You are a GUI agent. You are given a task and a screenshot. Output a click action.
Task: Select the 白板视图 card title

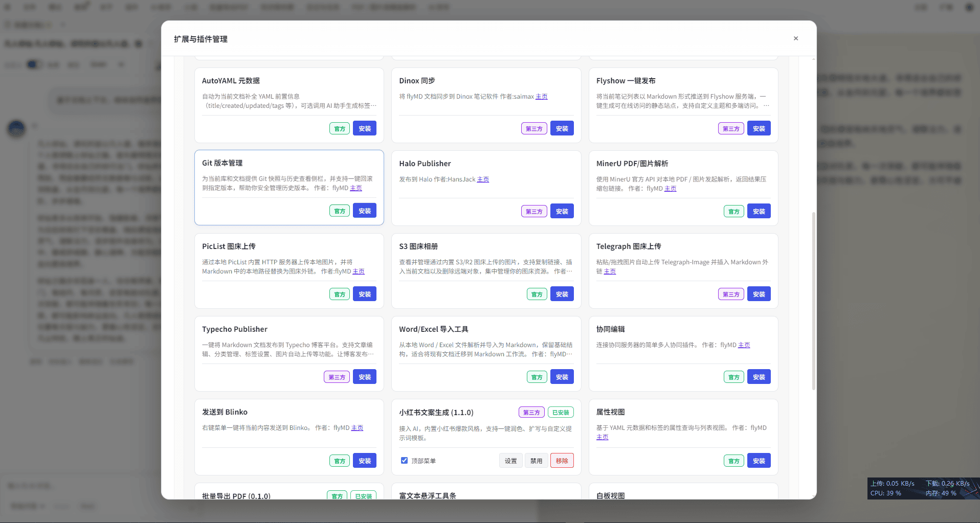[x=610, y=495]
